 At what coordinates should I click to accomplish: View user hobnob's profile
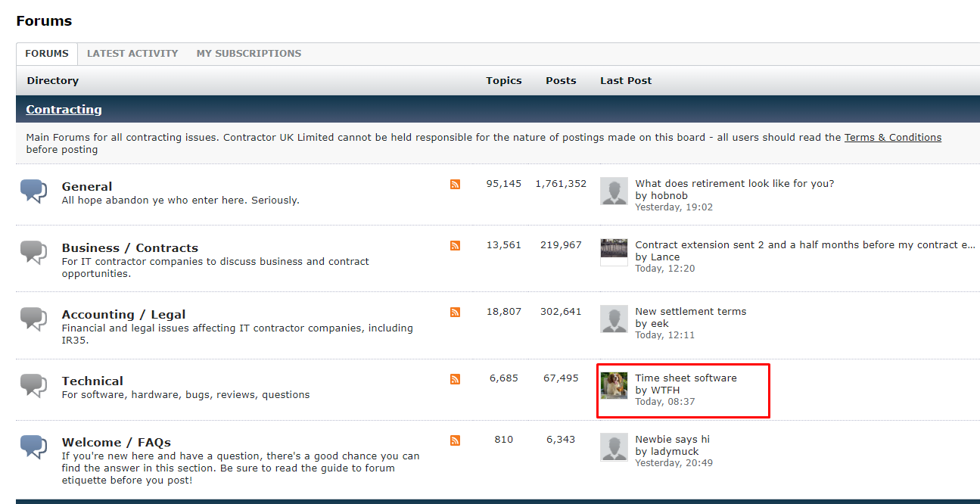[669, 195]
